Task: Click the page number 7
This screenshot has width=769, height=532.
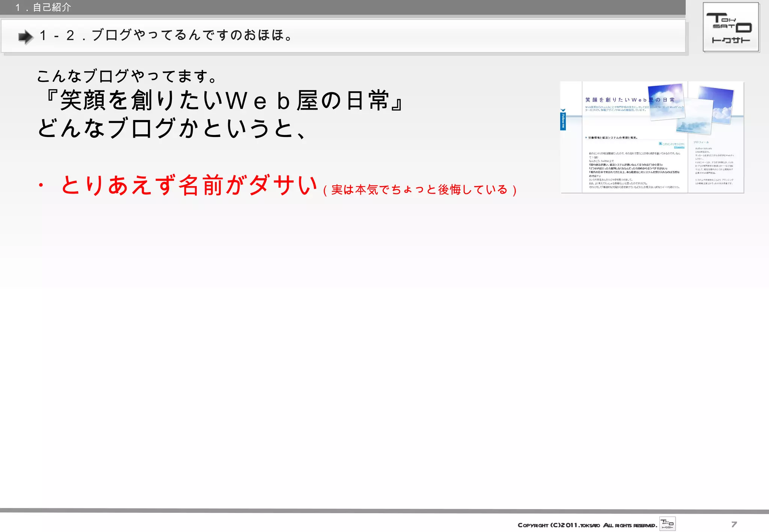Action: 734,524
